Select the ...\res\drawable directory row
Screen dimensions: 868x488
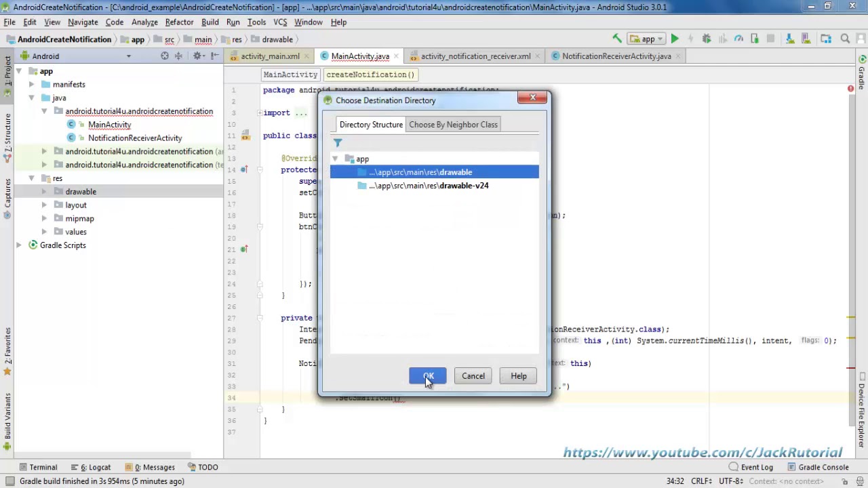[434, 172]
